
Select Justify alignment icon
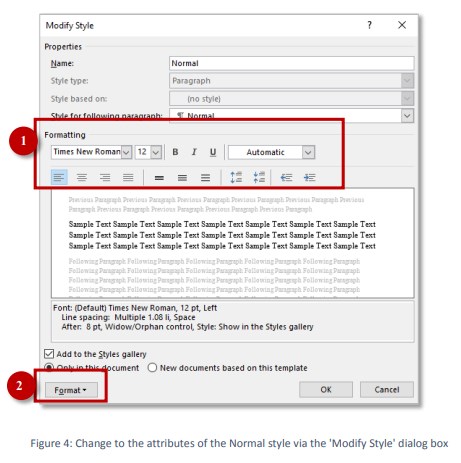[x=128, y=177]
